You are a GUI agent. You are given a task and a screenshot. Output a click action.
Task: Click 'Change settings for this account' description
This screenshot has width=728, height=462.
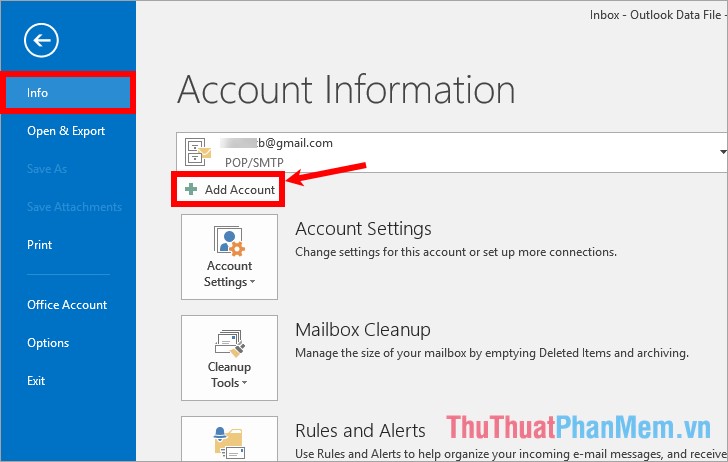pos(456,252)
